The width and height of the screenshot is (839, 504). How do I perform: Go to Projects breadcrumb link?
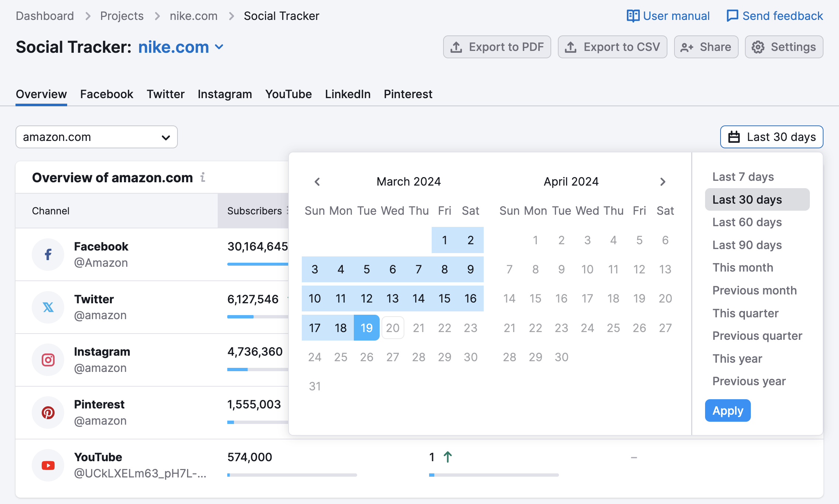(x=122, y=16)
